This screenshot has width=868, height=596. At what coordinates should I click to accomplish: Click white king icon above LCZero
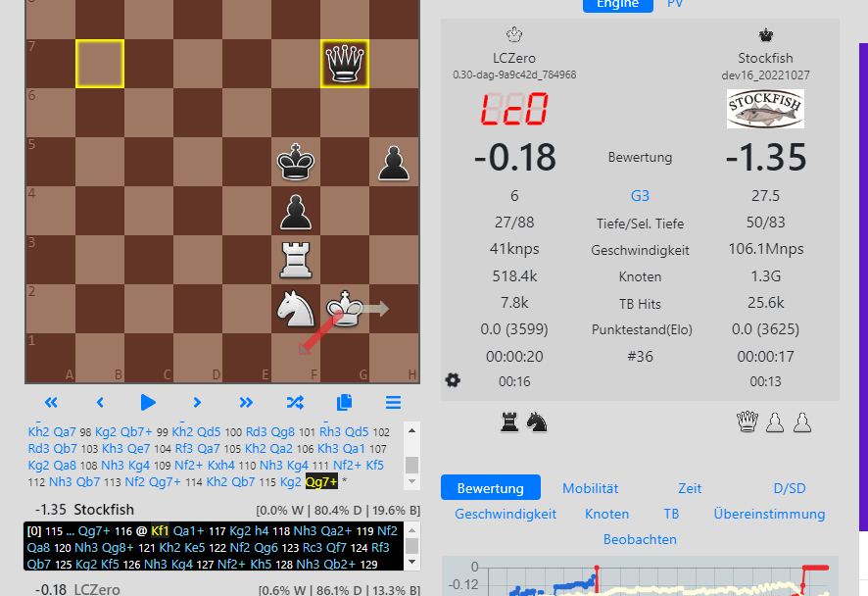click(x=514, y=34)
